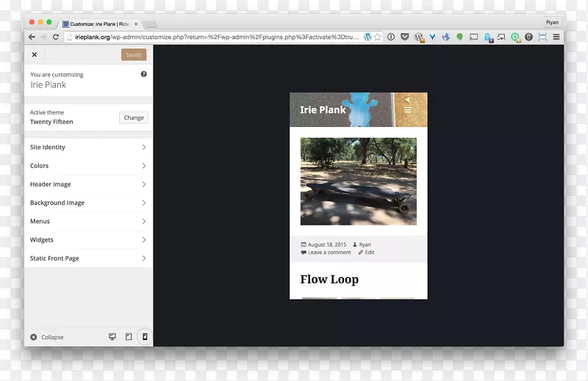Image resolution: width=588 pixels, height=381 pixels.
Task: Switch preview to tablet view
Action: pos(129,337)
